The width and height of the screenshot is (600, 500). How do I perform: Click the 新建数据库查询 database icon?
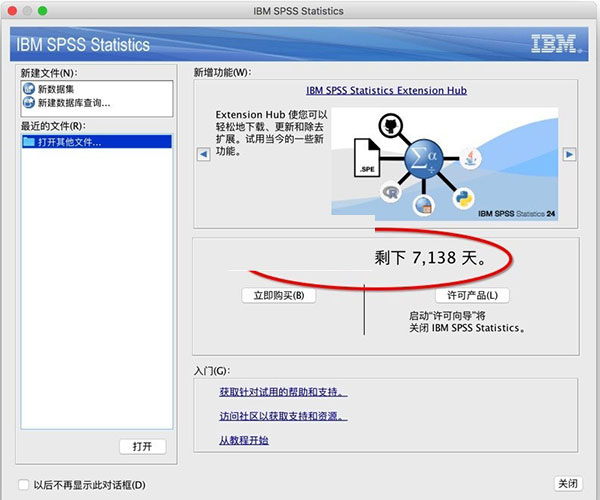(x=29, y=103)
